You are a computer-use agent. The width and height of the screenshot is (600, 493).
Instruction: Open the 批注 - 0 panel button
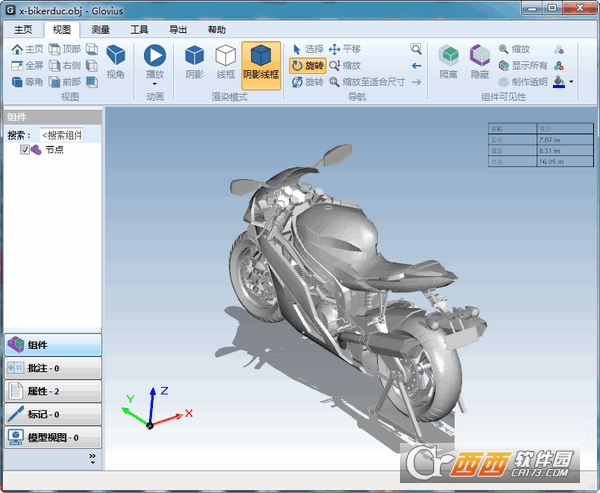tap(53, 368)
